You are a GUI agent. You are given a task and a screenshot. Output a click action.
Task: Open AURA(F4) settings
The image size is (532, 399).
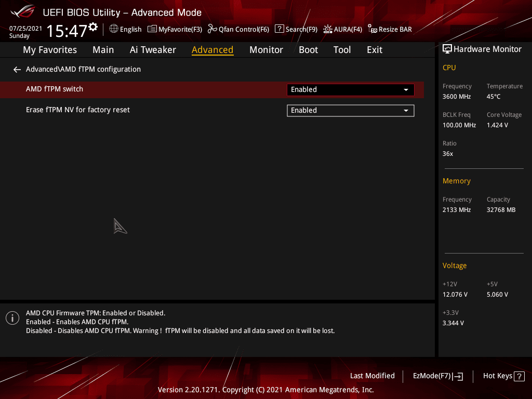pyautogui.click(x=348, y=30)
